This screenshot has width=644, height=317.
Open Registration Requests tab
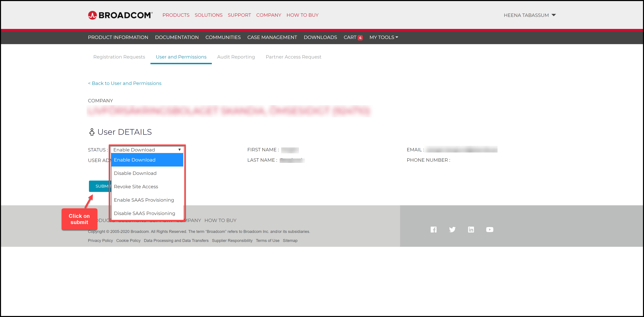119,57
